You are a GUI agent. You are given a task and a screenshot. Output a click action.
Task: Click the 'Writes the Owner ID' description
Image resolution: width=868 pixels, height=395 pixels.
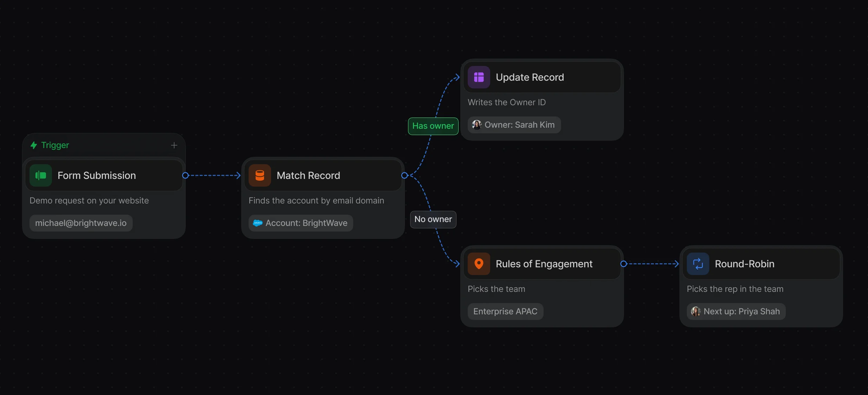pos(507,102)
